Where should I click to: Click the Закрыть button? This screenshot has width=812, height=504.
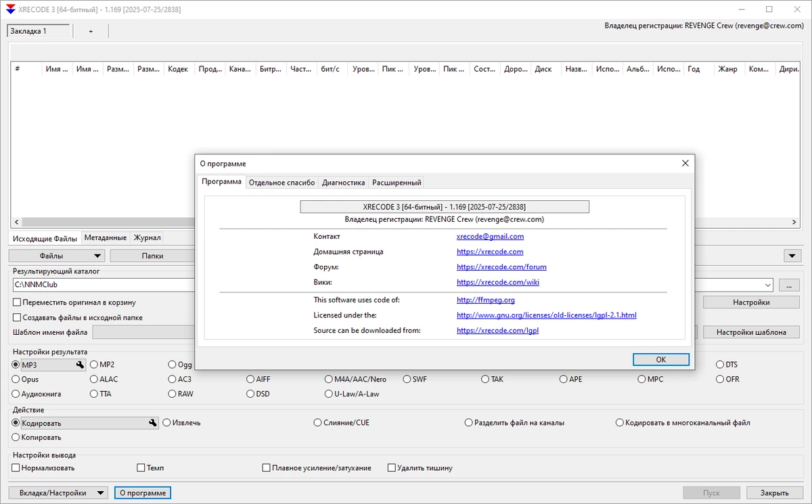pos(774,493)
